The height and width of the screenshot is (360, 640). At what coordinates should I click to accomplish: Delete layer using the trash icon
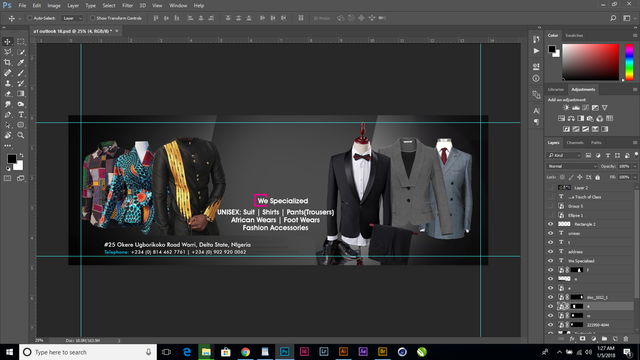[626, 339]
